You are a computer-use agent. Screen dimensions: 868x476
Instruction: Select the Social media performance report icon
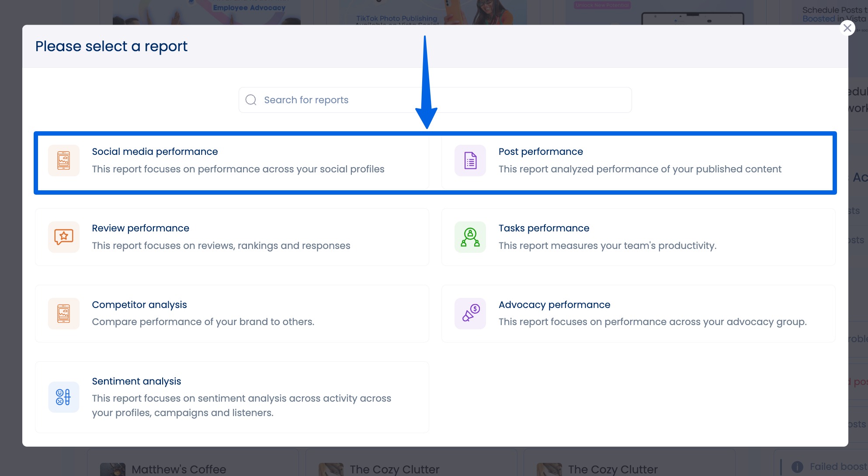pyautogui.click(x=63, y=161)
